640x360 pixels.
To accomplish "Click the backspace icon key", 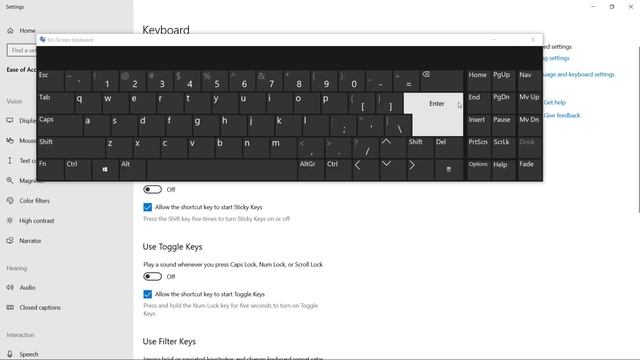I will click(x=442, y=80).
